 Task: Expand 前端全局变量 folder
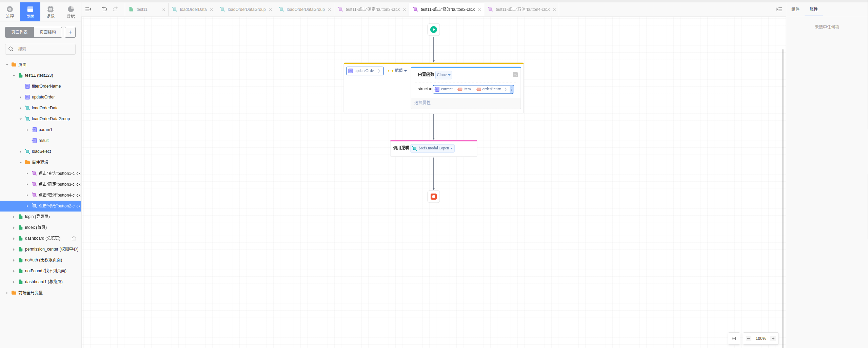pyautogui.click(x=7, y=293)
